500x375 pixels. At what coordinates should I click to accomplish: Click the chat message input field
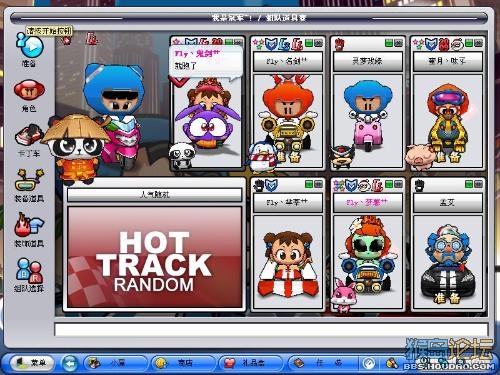click(x=271, y=329)
